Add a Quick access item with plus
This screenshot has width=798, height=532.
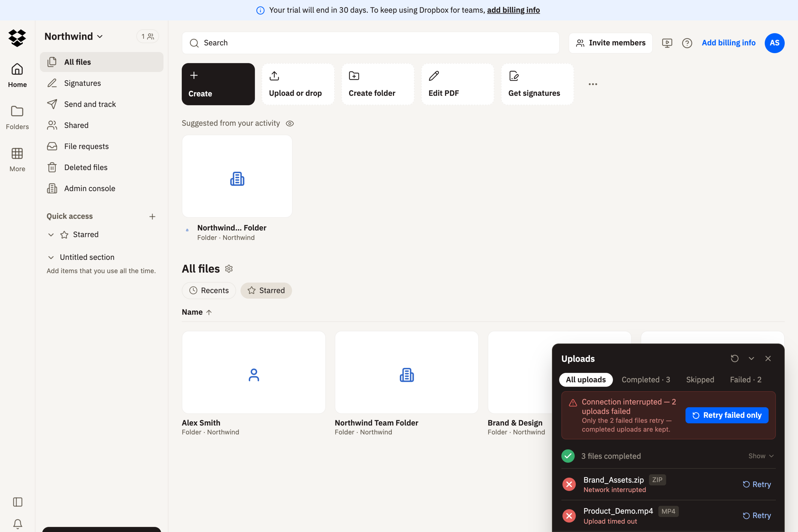pyautogui.click(x=152, y=216)
